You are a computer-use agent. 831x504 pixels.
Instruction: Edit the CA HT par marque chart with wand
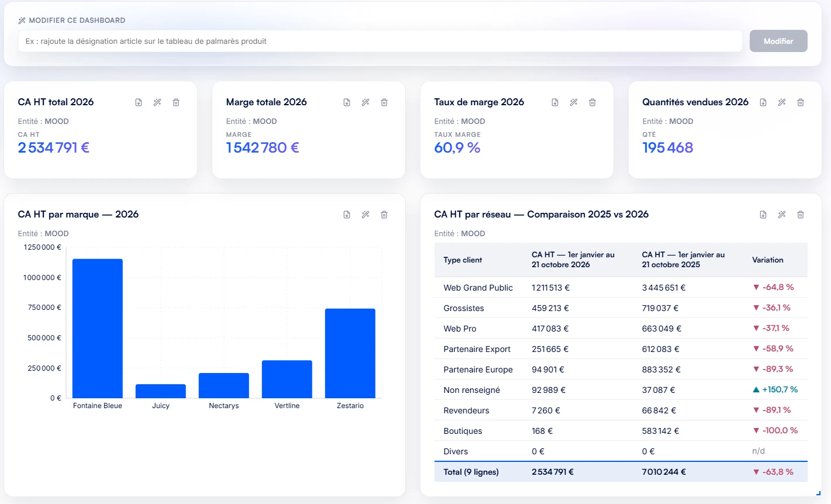click(x=365, y=215)
